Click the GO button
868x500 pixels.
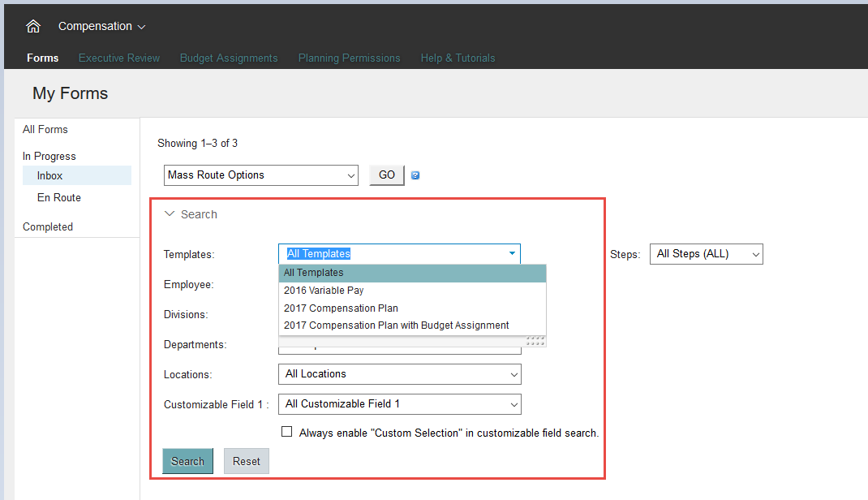click(387, 175)
